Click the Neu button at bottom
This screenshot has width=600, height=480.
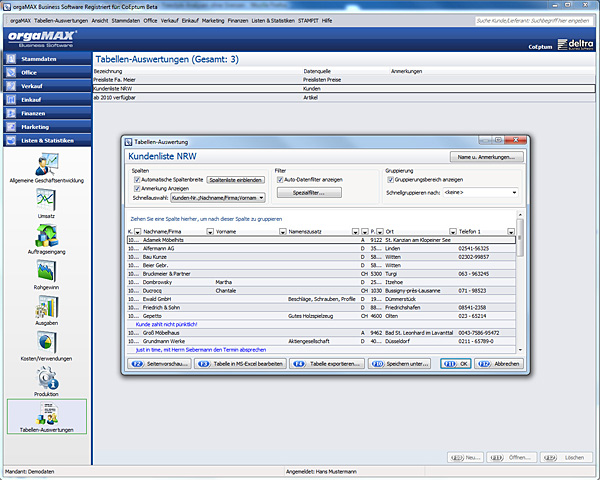coord(465,457)
